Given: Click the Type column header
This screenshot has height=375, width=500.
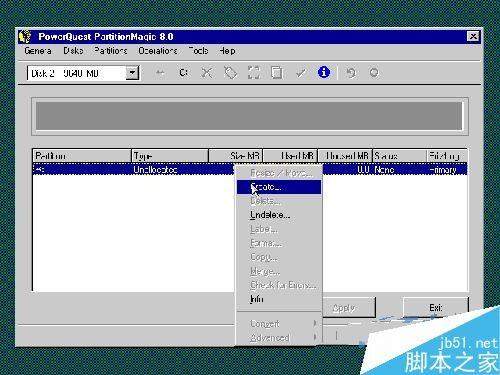Looking at the screenshot, I should (x=170, y=156).
